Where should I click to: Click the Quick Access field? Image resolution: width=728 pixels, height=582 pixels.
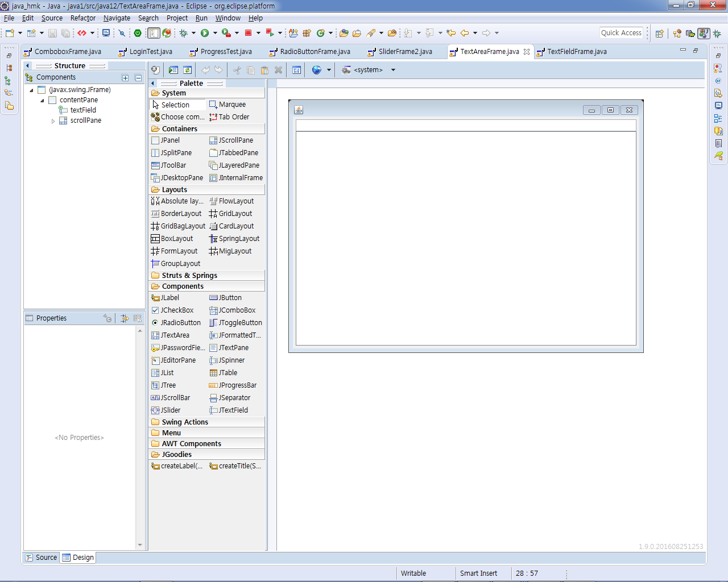point(621,33)
